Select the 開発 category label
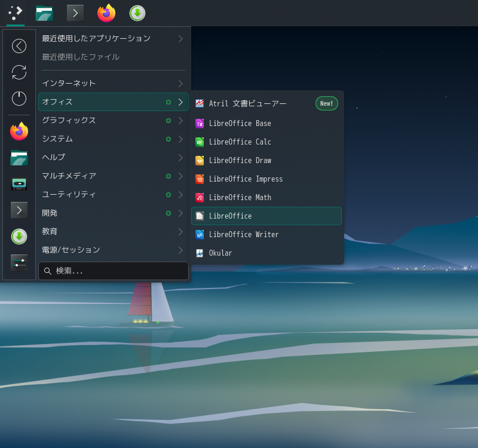 (50, 213)
